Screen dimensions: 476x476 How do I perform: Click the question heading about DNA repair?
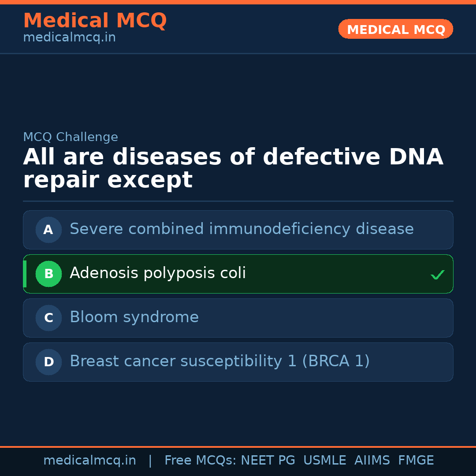pos(233,169)
